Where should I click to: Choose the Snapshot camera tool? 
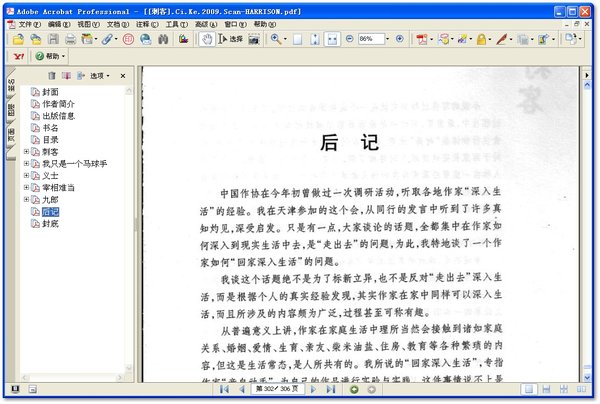click(254, 39)
